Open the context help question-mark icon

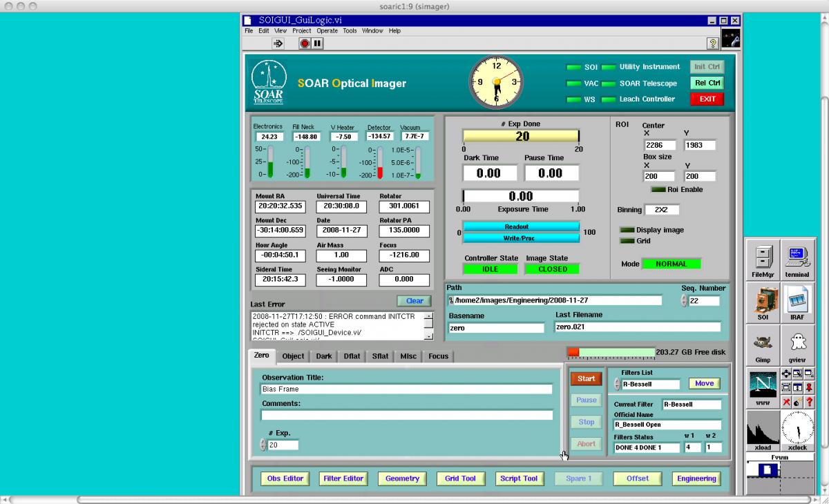(x=713, y=43)
